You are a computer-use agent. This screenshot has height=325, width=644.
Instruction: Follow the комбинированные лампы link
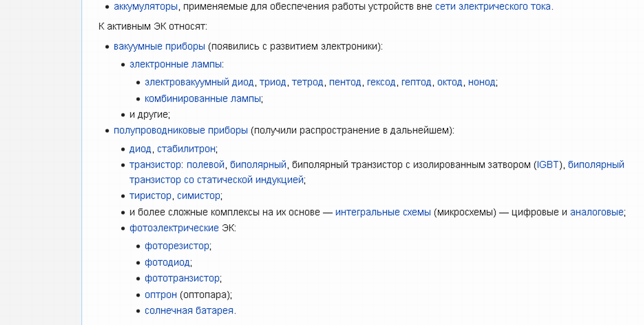(x=203, y=99)
